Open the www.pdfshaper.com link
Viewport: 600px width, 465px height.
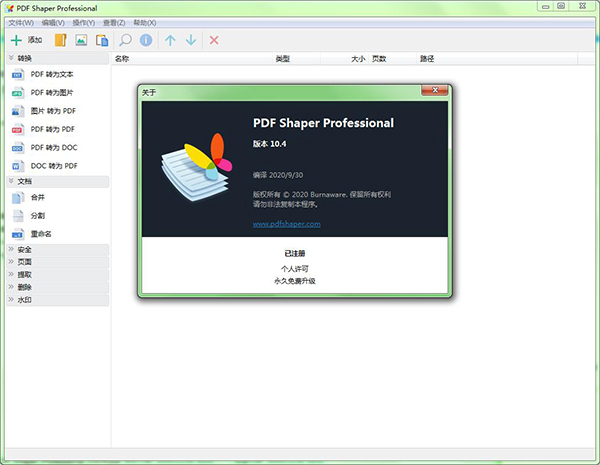click(x=287, y=224)
